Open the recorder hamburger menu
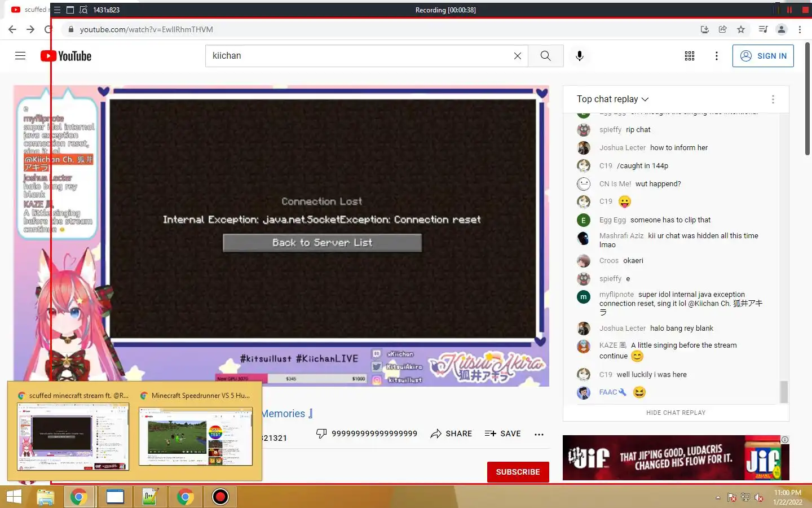 (57, 10)
